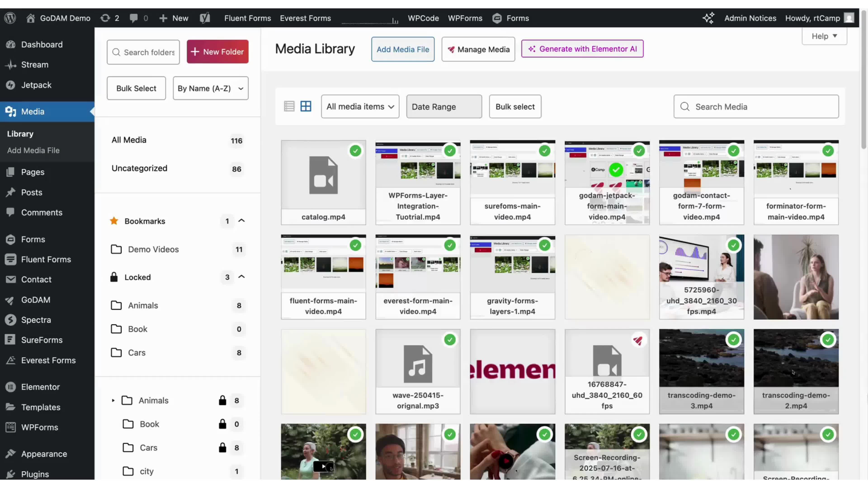Screen dimensions: 868x488
Task: Toggle selection on surefoms-main-video.mp4
Action: click(x=545, y=151)
